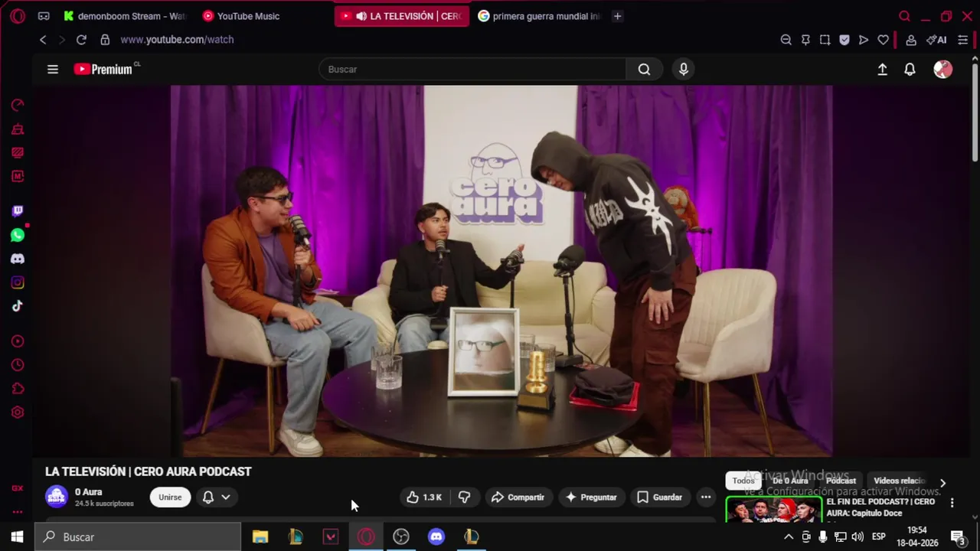Screen dimensions: 980x551
Task: Open the YouTube guide hamburger menu
Action: (53, 70)
